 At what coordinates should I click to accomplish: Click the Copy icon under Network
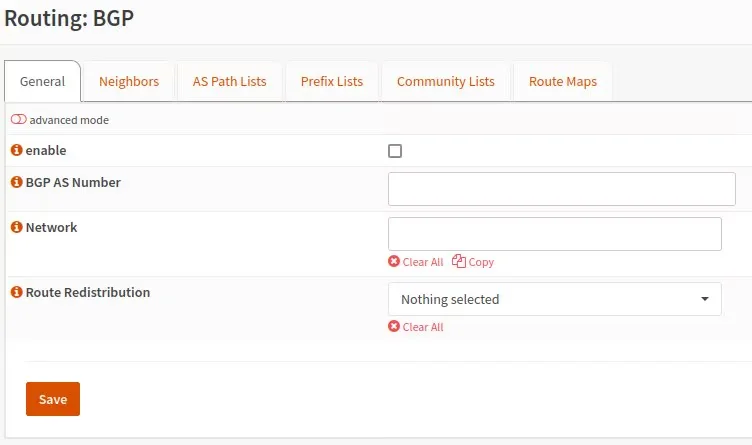pos(459,262)
